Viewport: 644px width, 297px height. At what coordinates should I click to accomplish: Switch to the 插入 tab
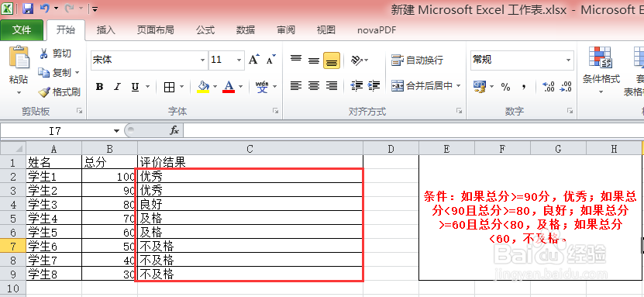coord(106,30)
